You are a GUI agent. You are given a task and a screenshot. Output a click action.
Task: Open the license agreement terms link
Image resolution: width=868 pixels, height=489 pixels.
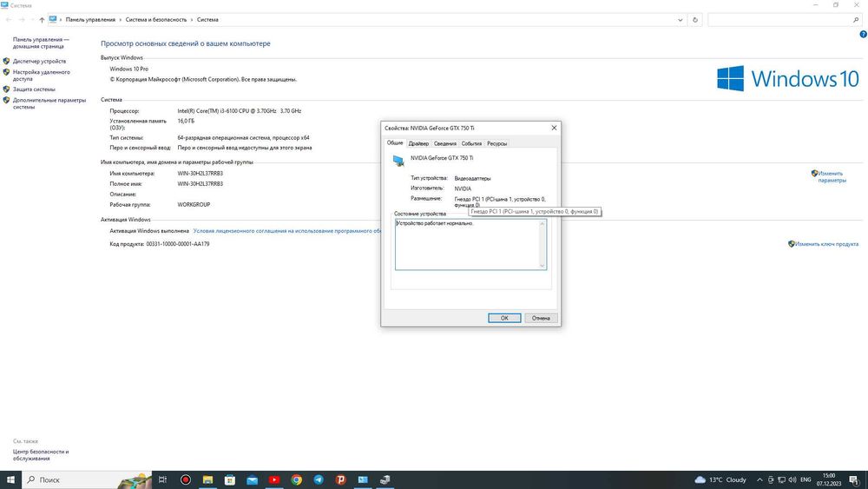tap(286, 231)
